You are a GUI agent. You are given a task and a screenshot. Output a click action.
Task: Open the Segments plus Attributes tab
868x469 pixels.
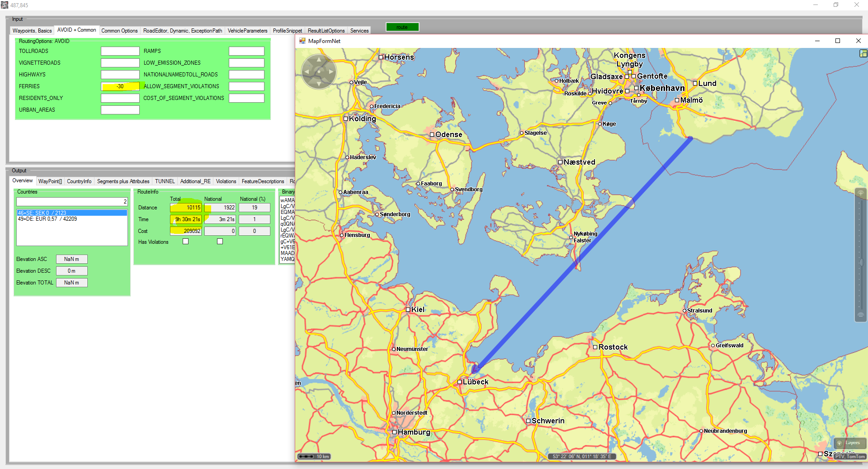123,181
